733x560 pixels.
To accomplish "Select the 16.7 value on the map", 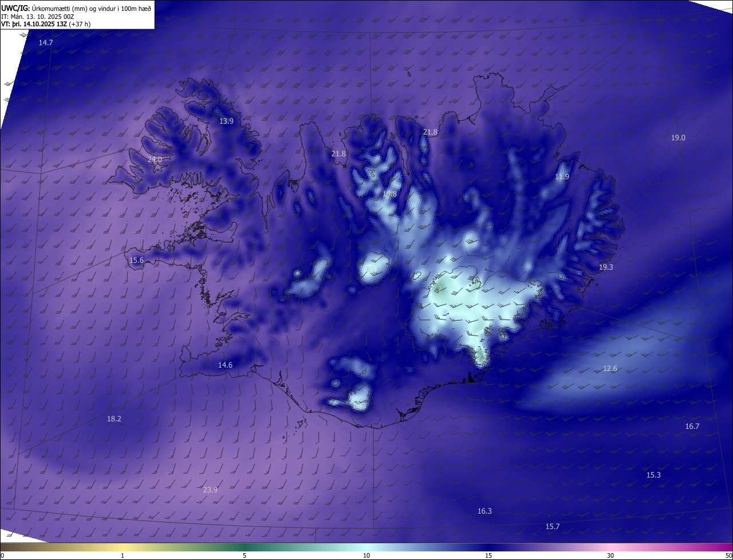I will pyautogui.click(x=692, y=427).
